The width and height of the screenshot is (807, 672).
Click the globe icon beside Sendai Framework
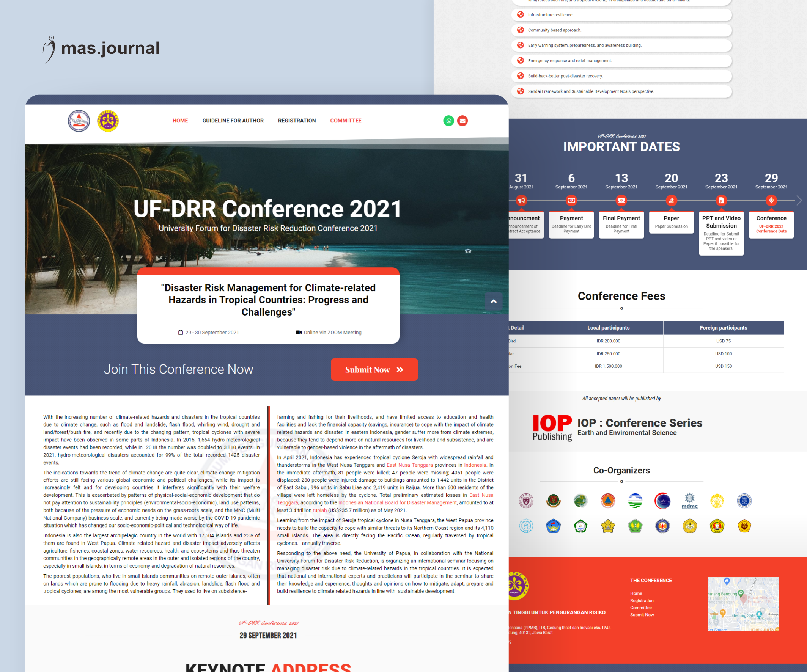(x=520, y=91)
